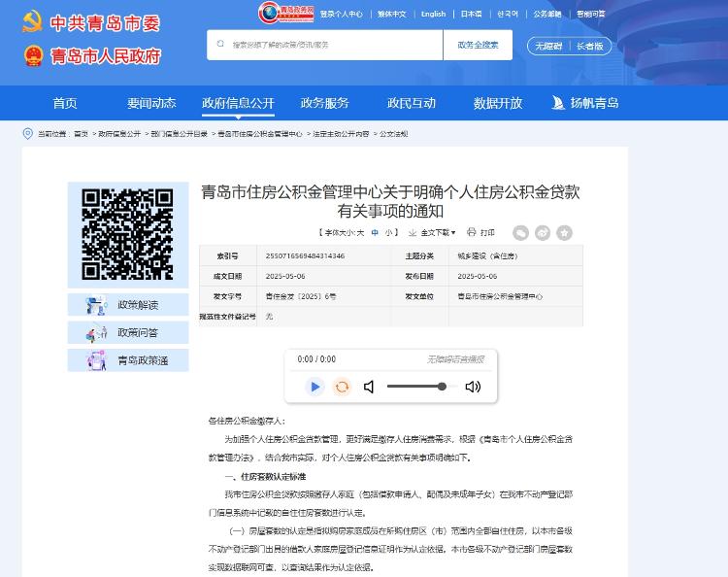This screenshot has height=577, width=728.
Task: Switch language to English
Action: (433, 14)
